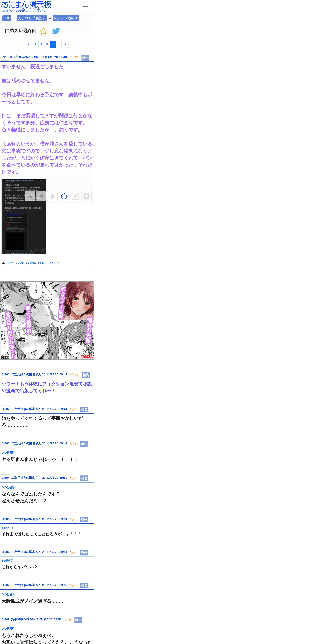Click the floating forward triangle button
The height and width of the screenshot is (644, 322).
53,196
